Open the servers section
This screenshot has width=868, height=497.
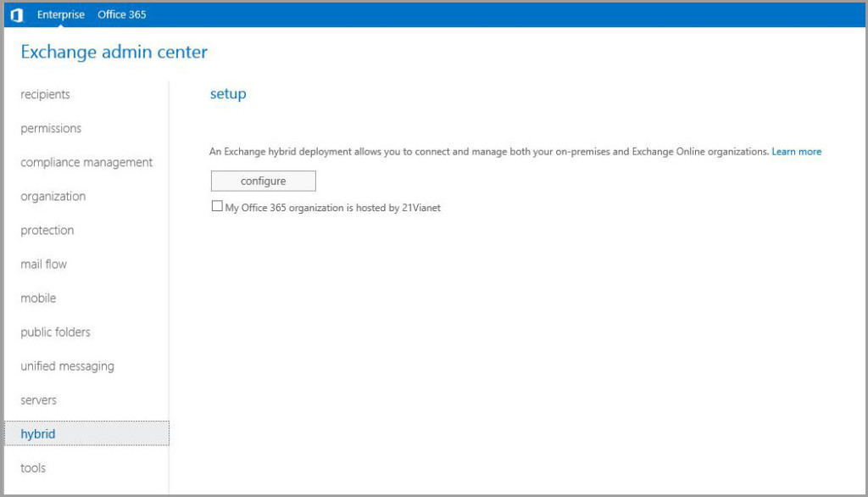click(x=39, y=399)
